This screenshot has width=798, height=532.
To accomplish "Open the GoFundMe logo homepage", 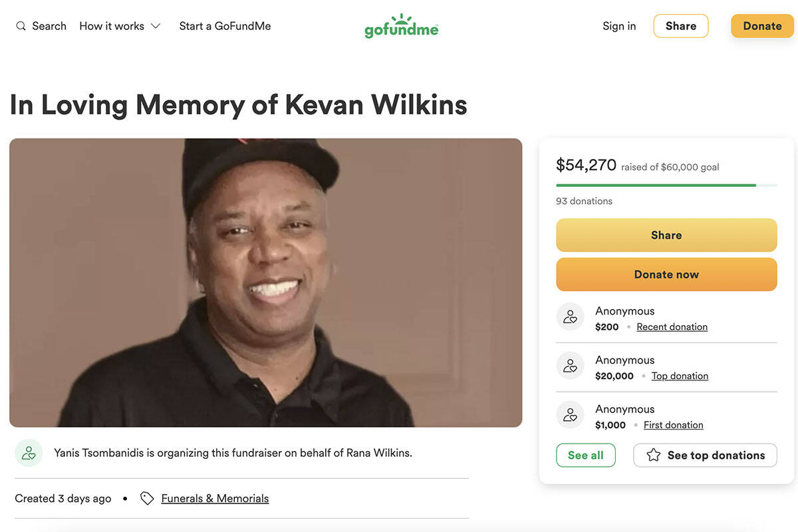I will tap(402, 26).
